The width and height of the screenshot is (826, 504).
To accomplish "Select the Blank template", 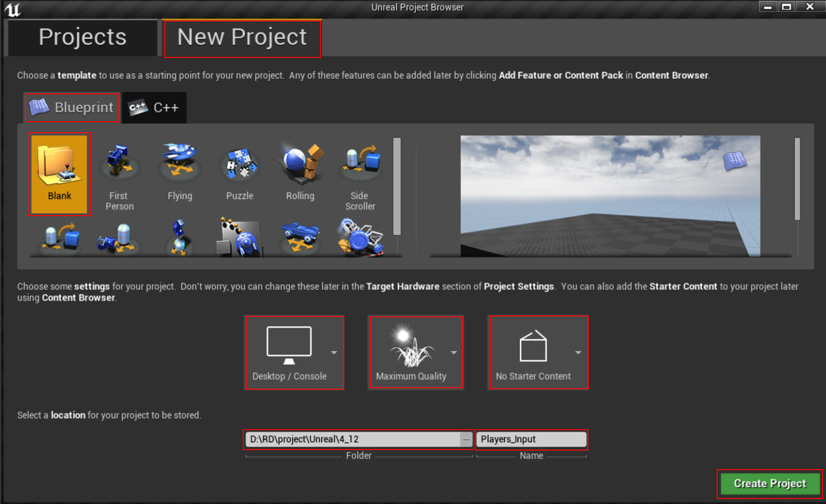I will [59, 174].
